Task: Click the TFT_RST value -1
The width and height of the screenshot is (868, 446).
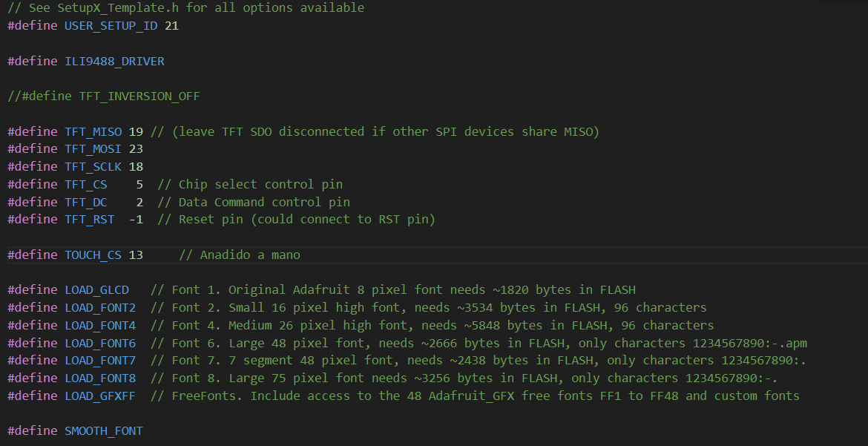Action: 136,220
